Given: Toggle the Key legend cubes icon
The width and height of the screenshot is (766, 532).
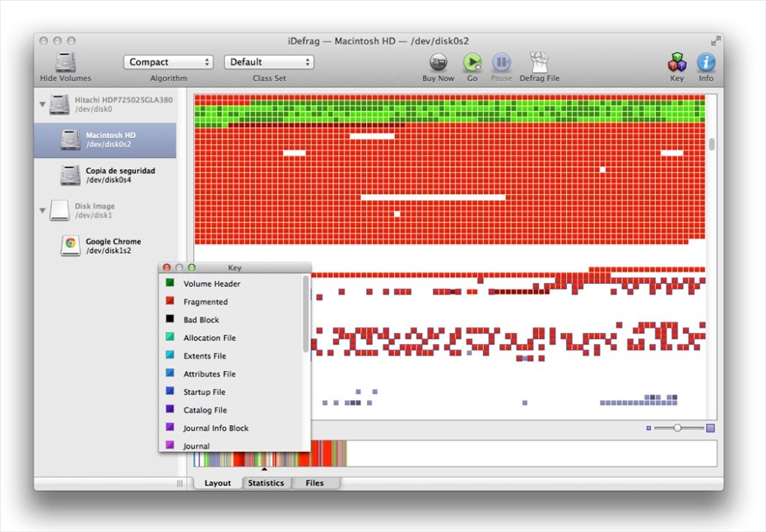Looking at the screenshot, I should 677,62.
